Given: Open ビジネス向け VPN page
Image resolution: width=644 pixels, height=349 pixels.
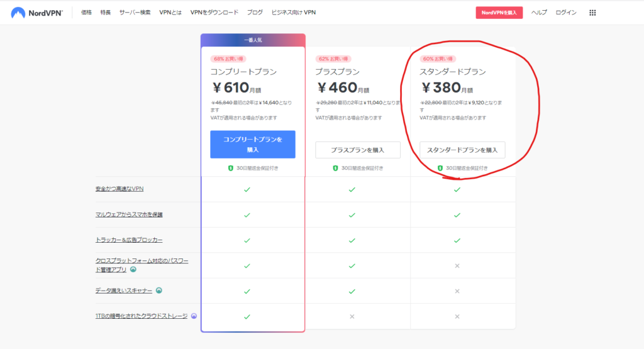Looking at the screenshot, I should coord(294,13).
